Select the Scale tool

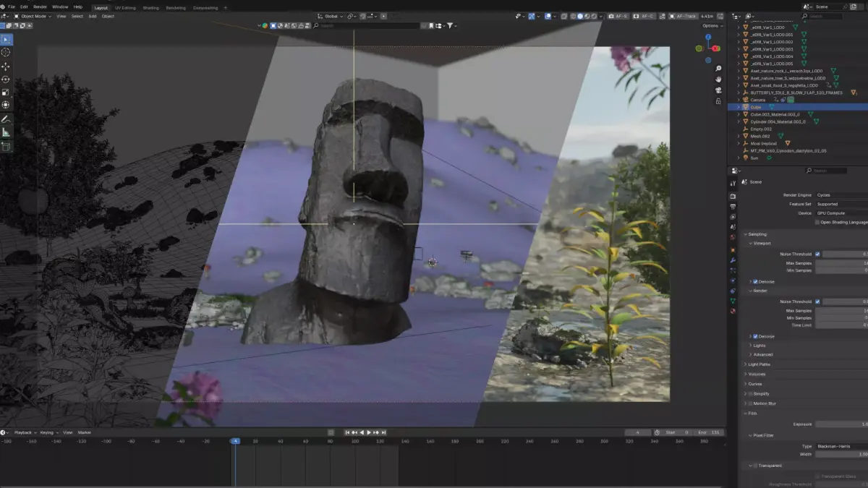[6, 93]
